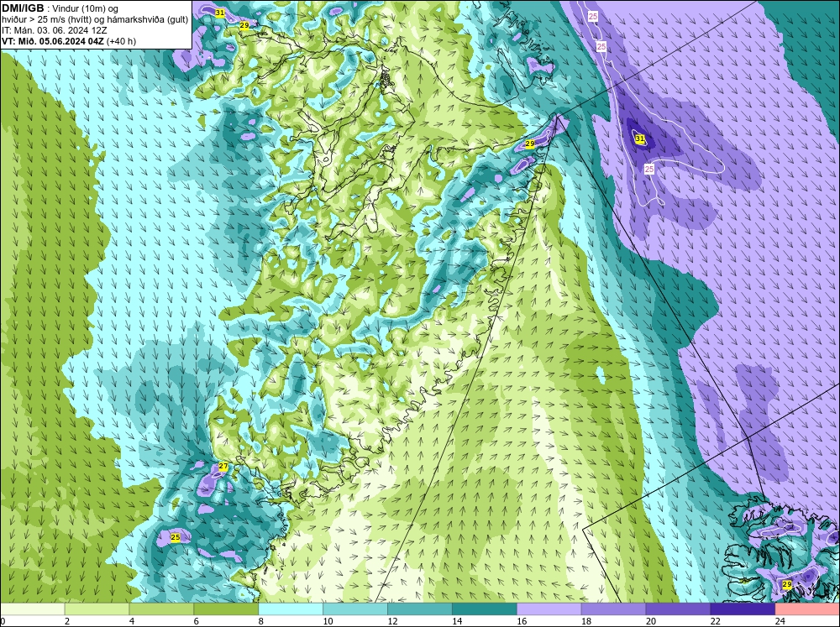Viewport: 840px width, 627px height.
Task: Click the legend scale number 16
Action: point(522,621)
